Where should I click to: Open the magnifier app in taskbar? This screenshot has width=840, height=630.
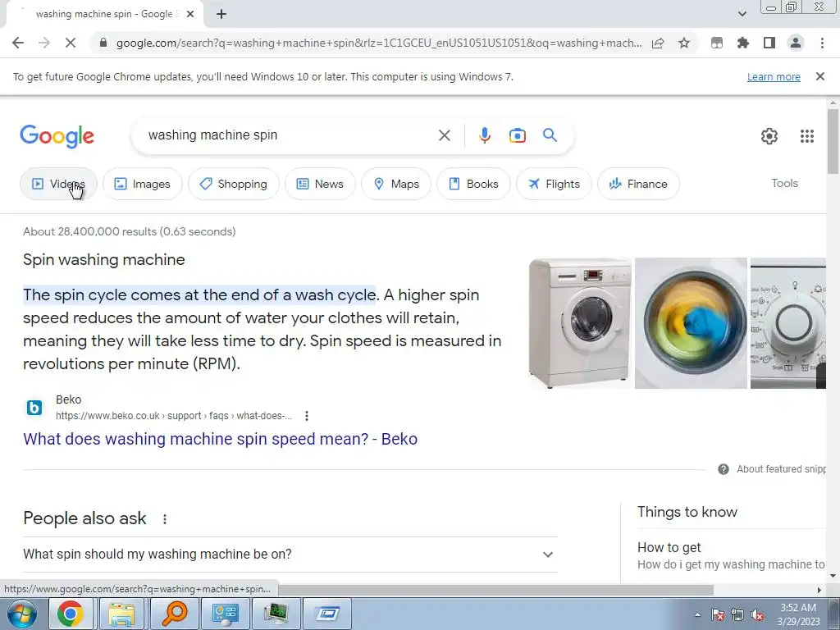click(173, 614)
